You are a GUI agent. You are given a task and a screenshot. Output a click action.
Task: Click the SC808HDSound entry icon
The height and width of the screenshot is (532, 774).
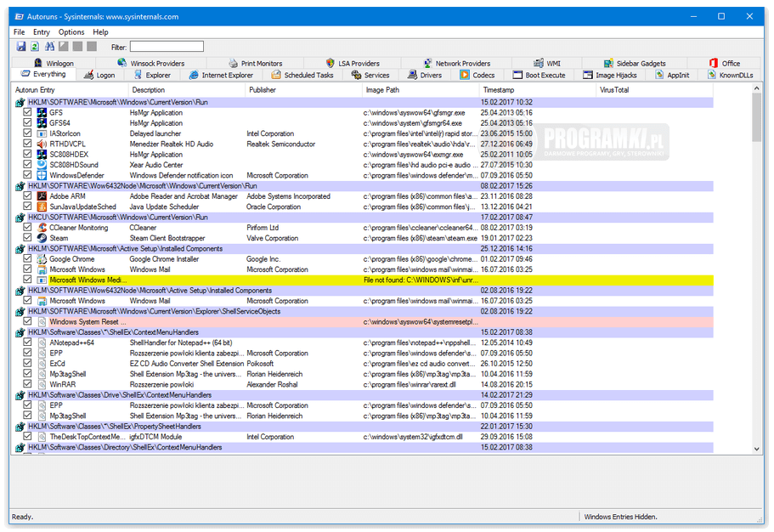tap(42, 165)
